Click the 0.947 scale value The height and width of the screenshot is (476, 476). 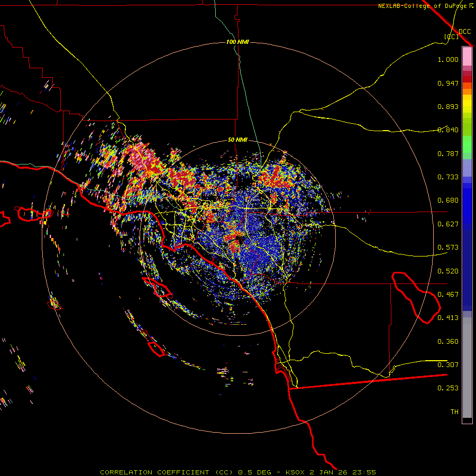pos(448,83)
